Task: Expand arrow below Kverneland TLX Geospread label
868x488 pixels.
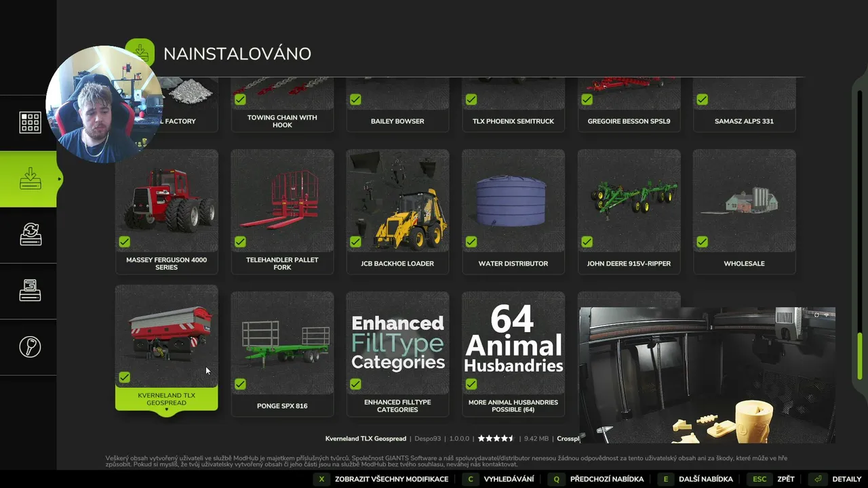Action: click(x=166, y=410)
